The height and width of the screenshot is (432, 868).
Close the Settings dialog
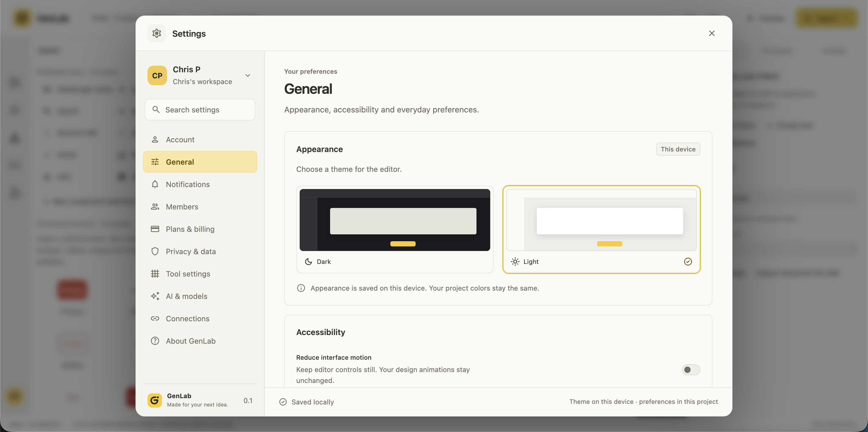click(x=712, y=33)
